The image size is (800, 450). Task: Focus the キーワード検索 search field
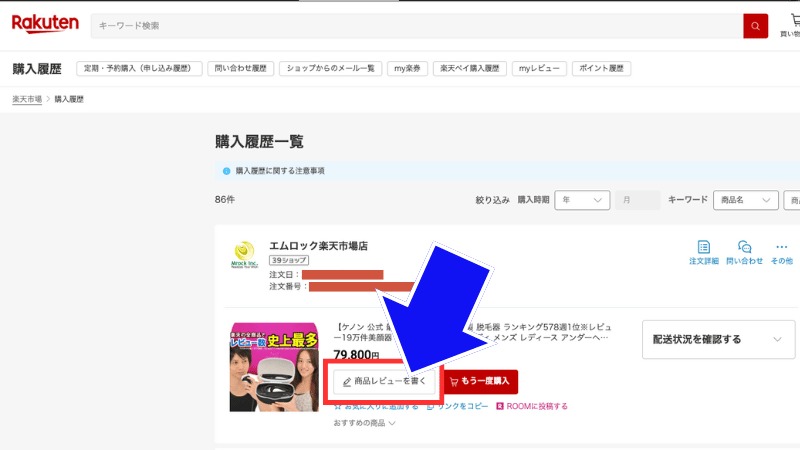coord(416,26)
